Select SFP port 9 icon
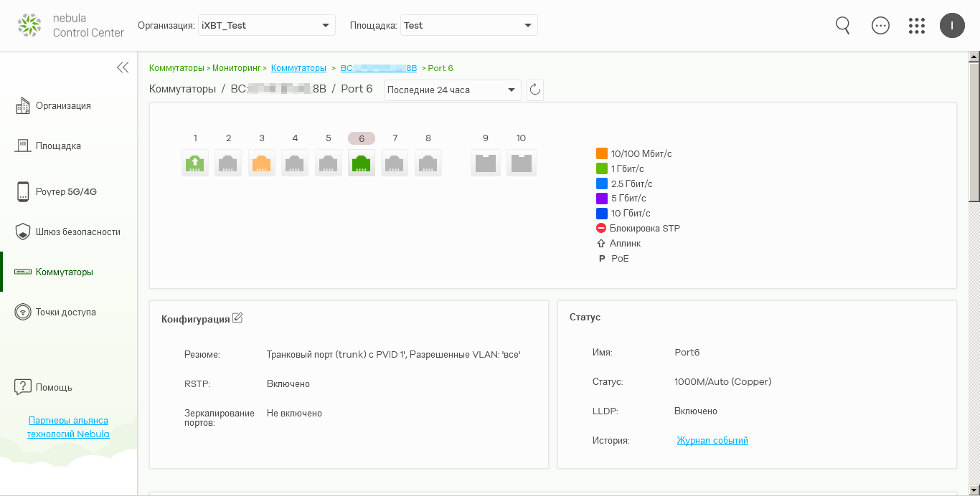 486,163
